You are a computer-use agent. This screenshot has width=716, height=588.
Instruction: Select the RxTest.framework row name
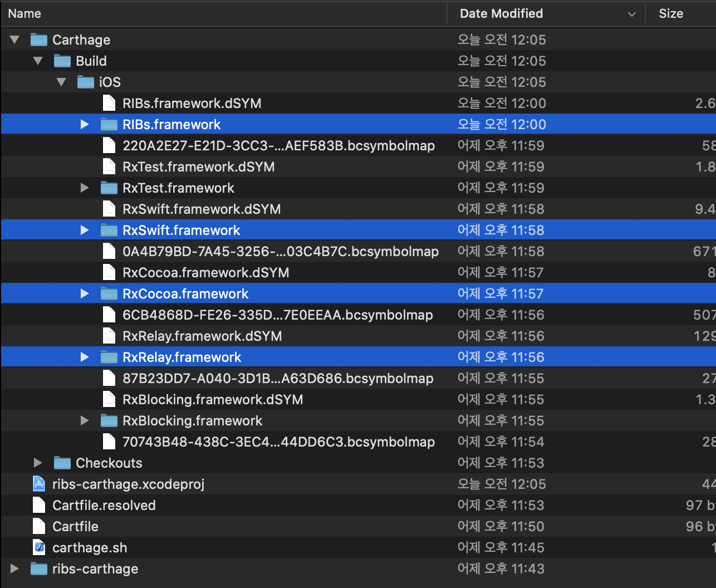[x=178, y=188]
